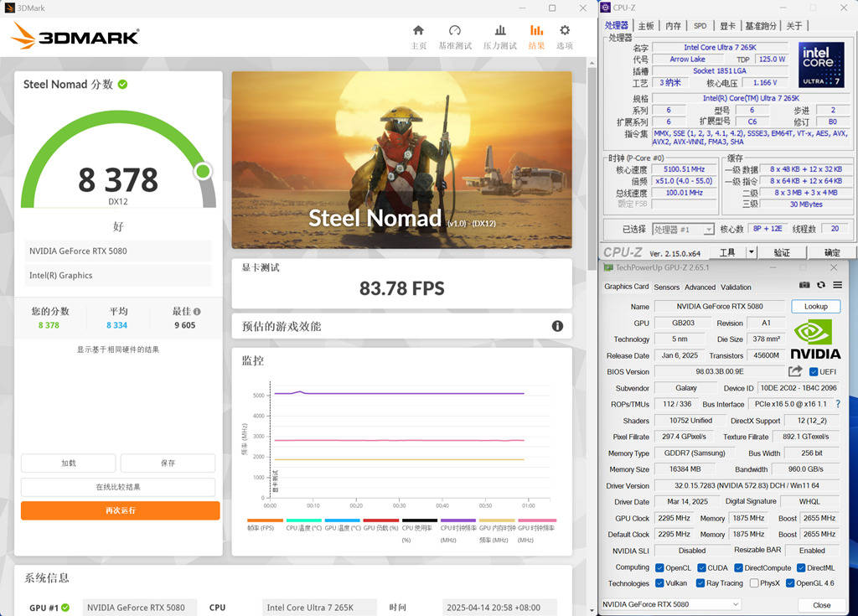
Task: Toggle the OpenGL 4.6 checkbox
Action: tap(789, 583)
